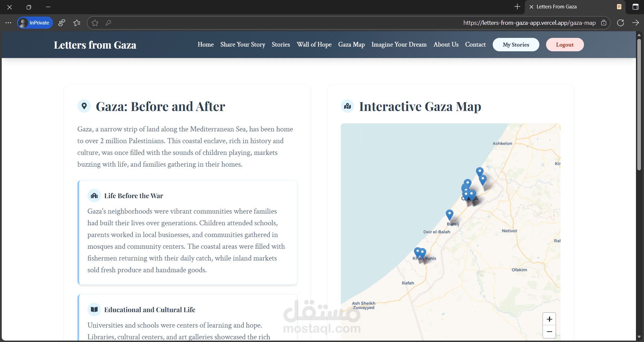Click book icon in Educational and Cultural Life
644x342 pixels.
coord(94,309)
